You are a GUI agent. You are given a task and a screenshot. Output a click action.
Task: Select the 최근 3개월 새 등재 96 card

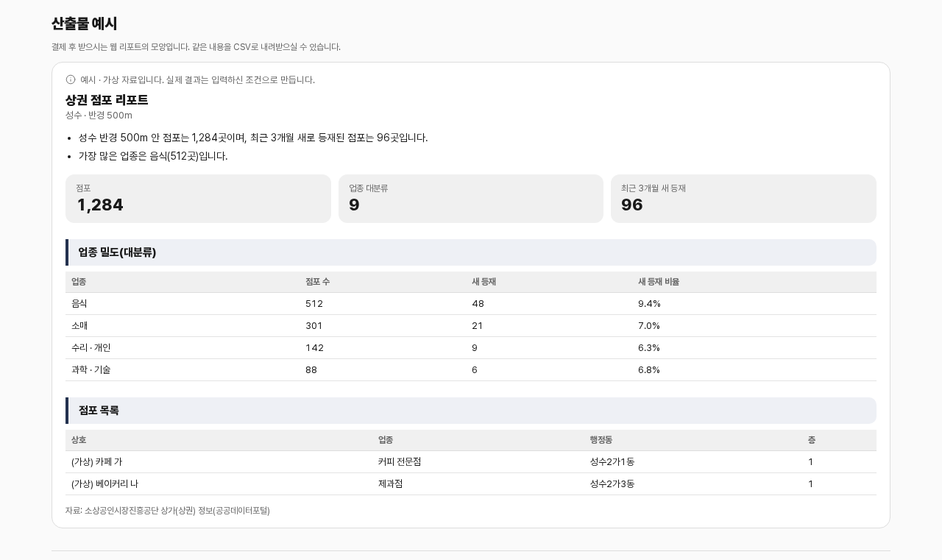(x=743, y=199)
